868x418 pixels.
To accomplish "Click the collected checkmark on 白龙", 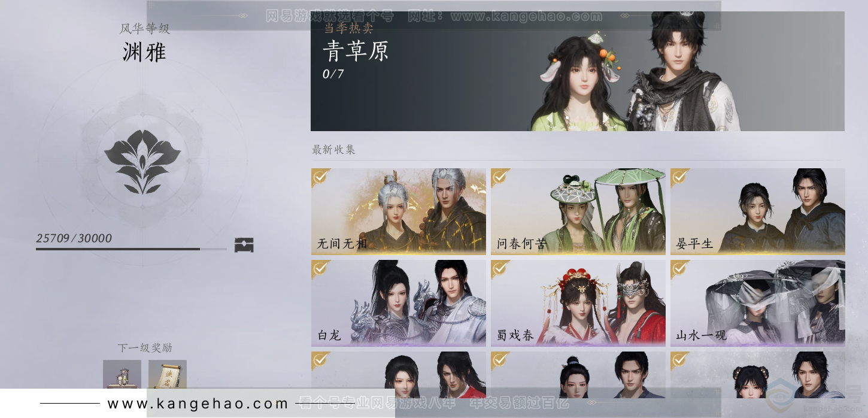I will 321,268.
